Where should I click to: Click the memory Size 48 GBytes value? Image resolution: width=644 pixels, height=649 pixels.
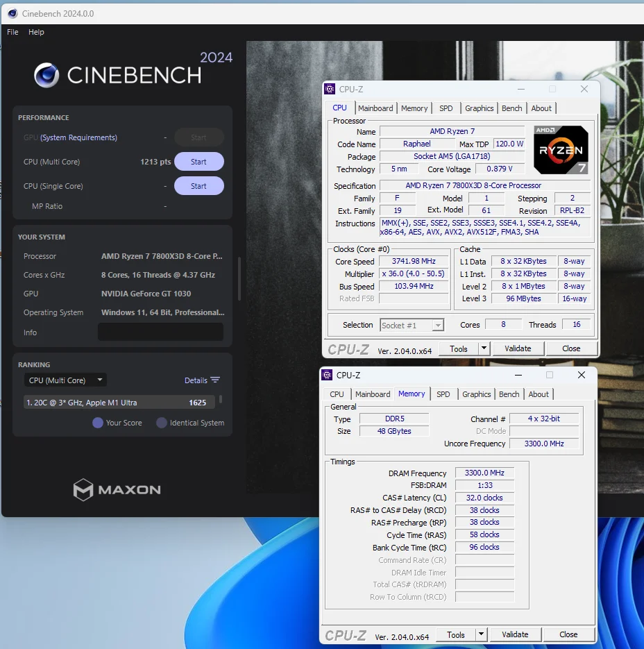click(394, 431)
